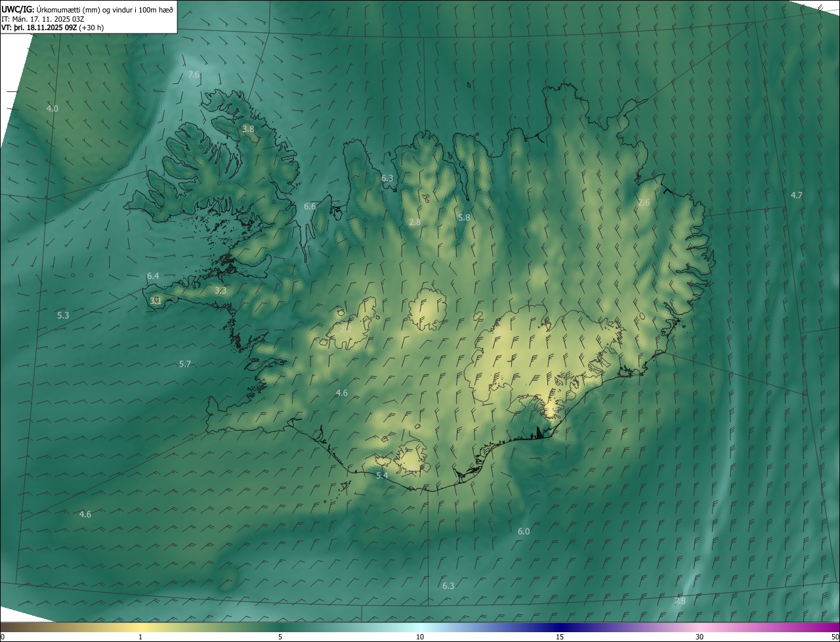
Task: Select the 6.4 value near Snæfellsnes peninsula
Action: pyautogui.click(x=153, y=276)
